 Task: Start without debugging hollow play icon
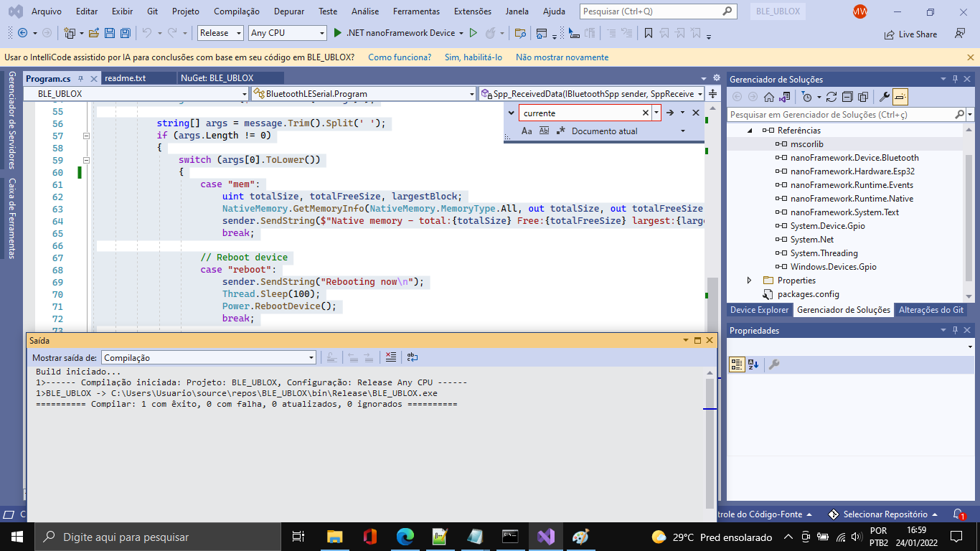click(473, 33)
